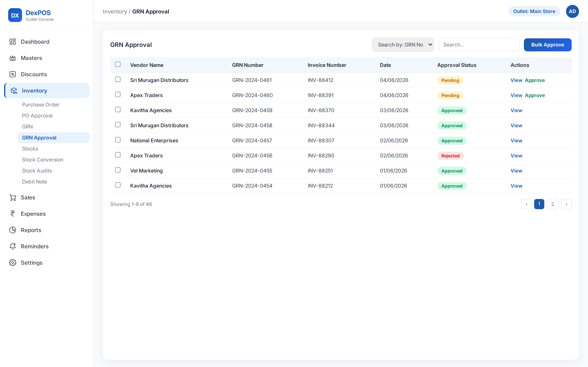Open the Expenses rupee icon

pyautogui.click(x=13, y=214)
